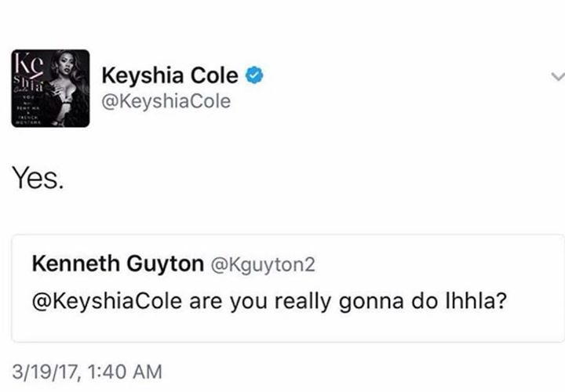Screen dimensions: 565x392
Task: Click the woman's photo in avatar
Action: pyautogui.click(x=67, y=89)
